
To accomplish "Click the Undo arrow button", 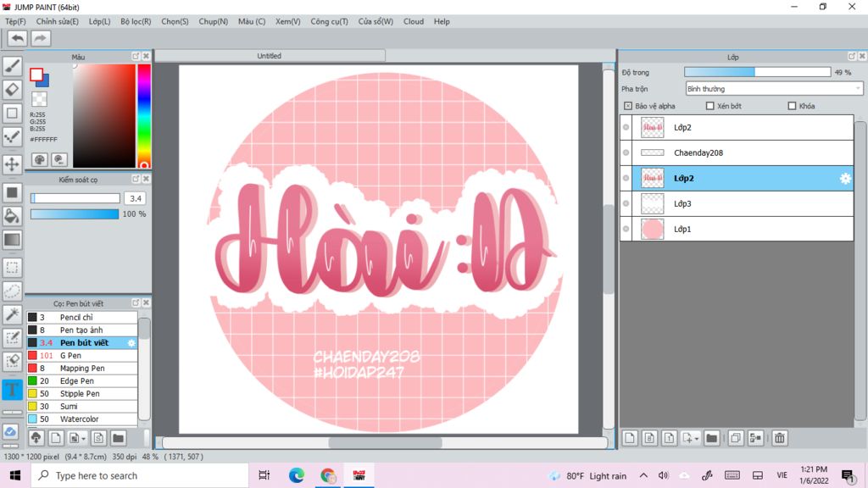I will 17,38.
